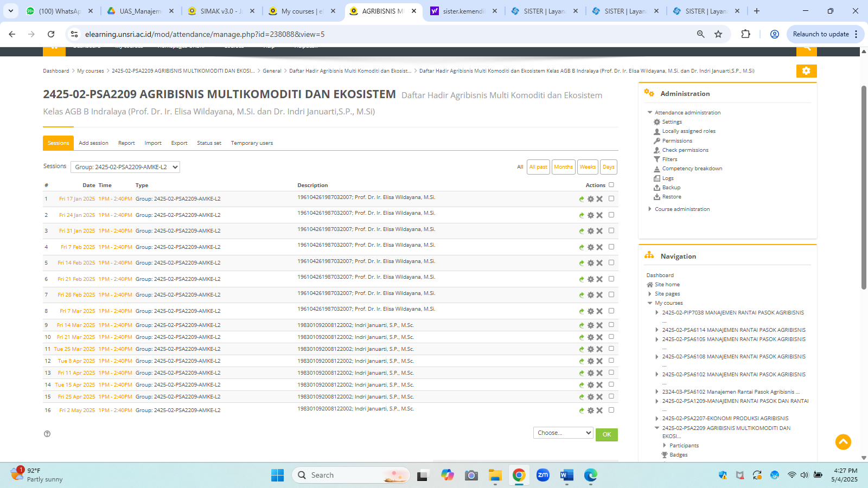Open Check permissions link
The height and width of the screenshot is (488, 868).
[685, 150]
